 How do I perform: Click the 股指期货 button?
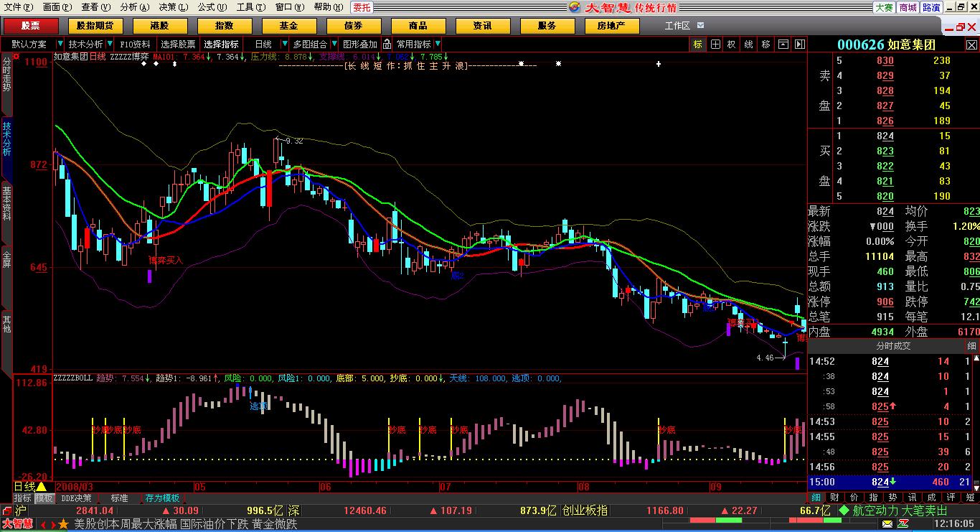[95, 26]
